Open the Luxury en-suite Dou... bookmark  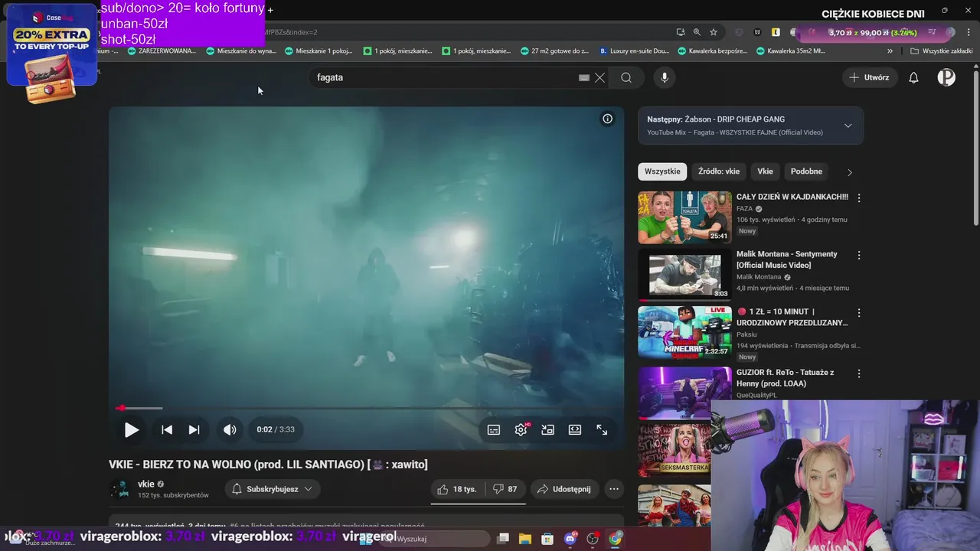coord(634,51)
